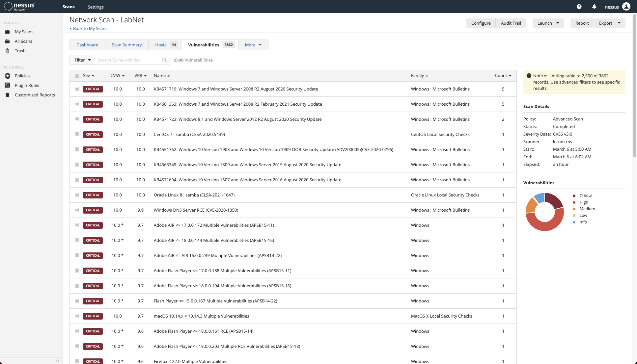637x364 pixels.
Task: Click CRITICAL badge for KB4571719 row
Action: click(93, 89)
